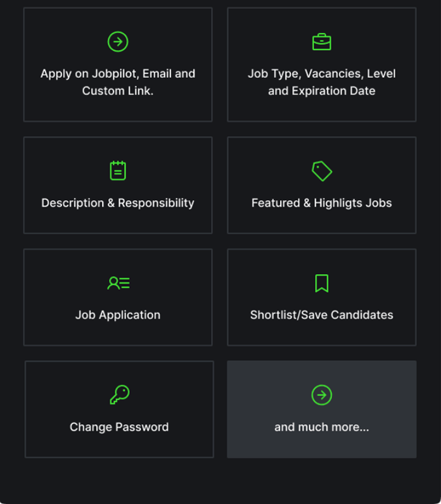Select the 'Apply on Jobpilot, Email and Custom Link' text
441x504 pixels.
(x=118, y=82)
